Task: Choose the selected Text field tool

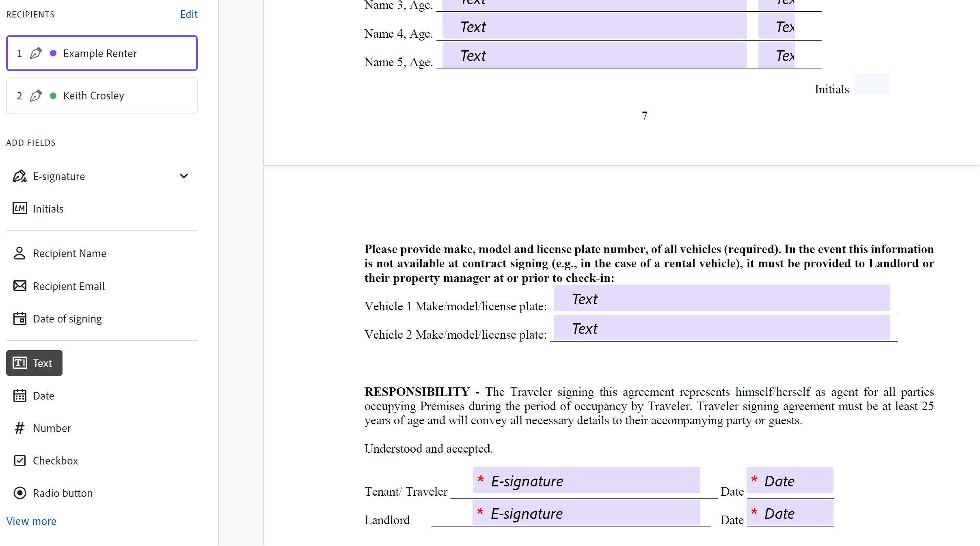Action: point(34,363)
